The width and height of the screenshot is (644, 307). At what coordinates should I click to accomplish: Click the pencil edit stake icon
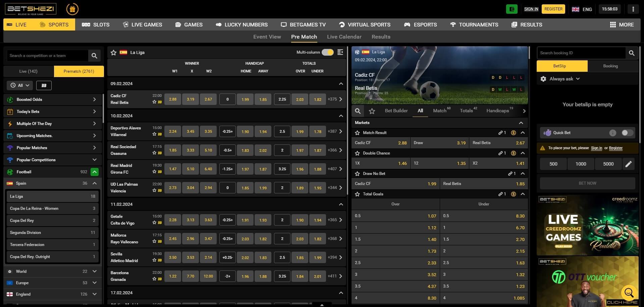628,164
